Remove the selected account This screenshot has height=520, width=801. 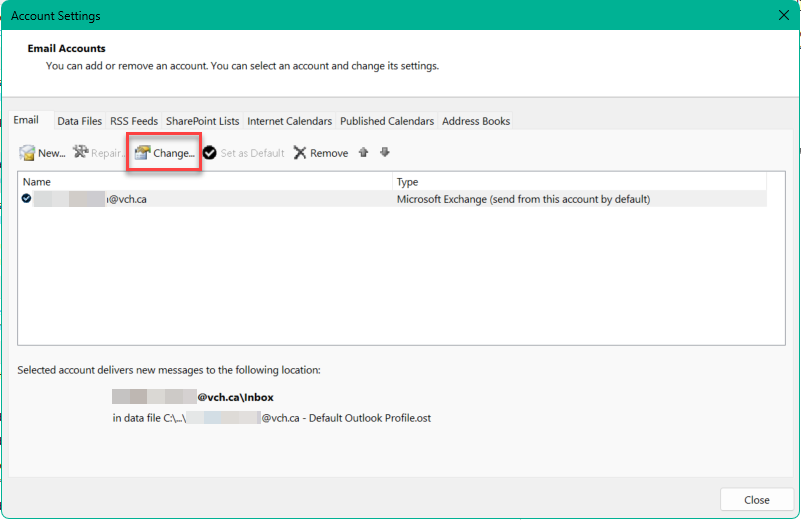tap(321, 153)
